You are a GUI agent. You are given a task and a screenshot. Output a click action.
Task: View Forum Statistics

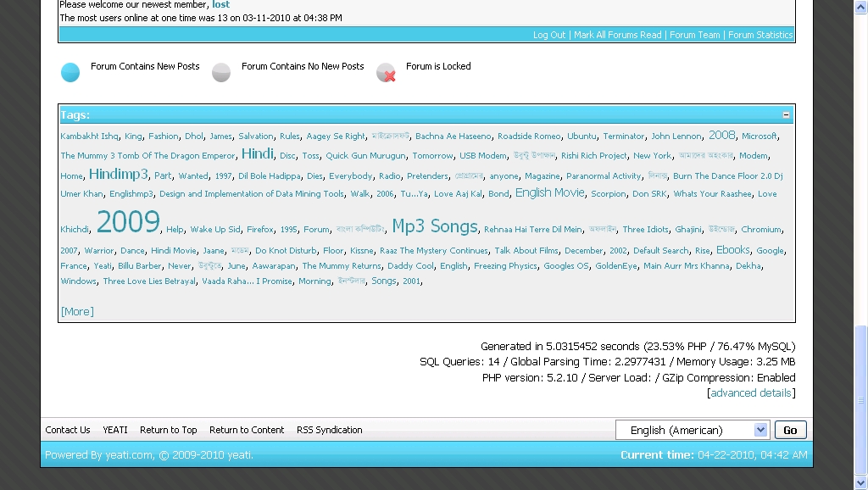760,35
